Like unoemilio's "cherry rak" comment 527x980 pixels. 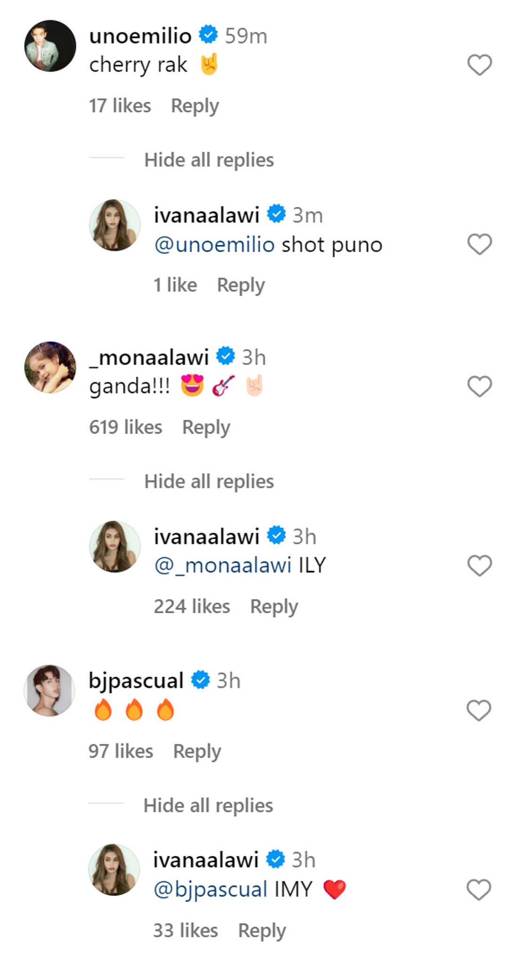(479, 65)
